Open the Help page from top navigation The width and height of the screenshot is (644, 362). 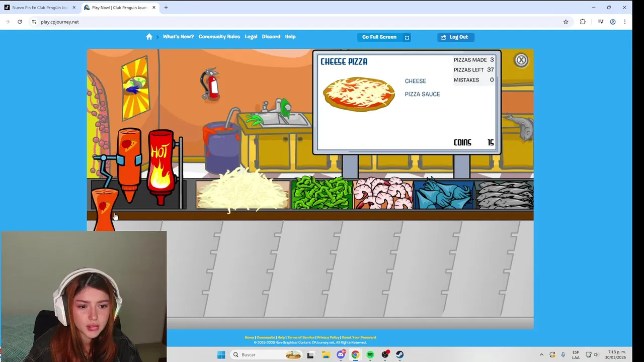coord(290,37)
